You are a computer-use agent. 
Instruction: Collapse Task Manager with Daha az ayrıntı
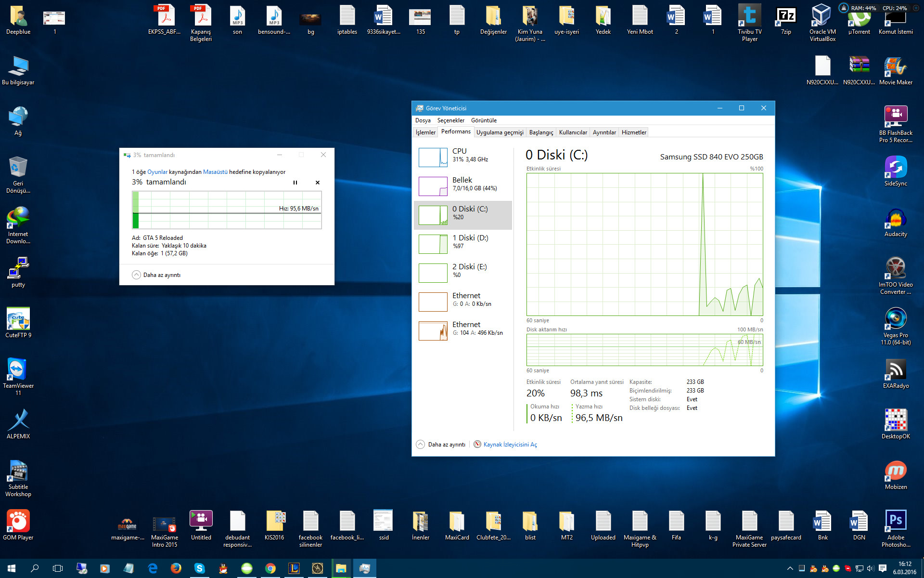[441, 445]
